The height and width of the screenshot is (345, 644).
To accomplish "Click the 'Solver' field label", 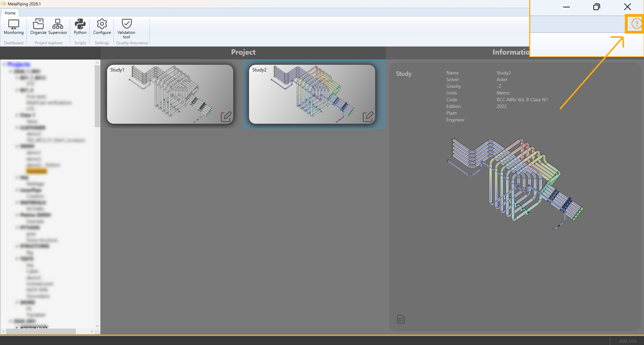I will (453, 79).
